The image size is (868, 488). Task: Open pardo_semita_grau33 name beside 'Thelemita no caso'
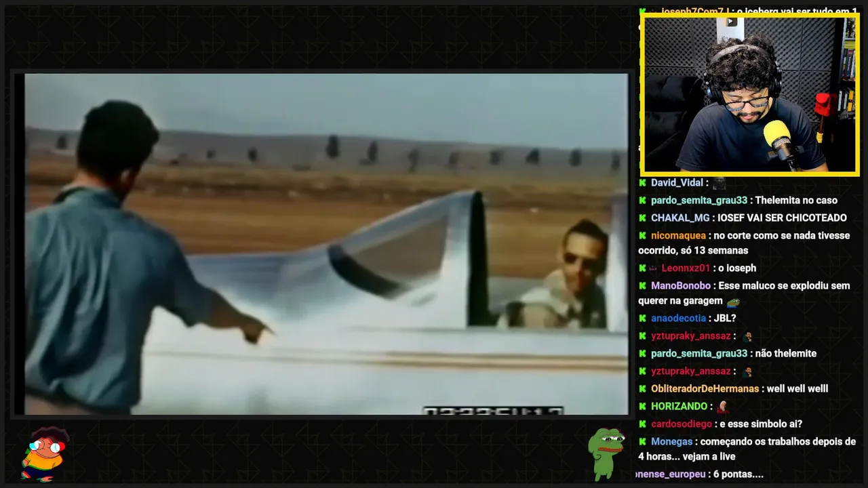(x=699, y=200)
